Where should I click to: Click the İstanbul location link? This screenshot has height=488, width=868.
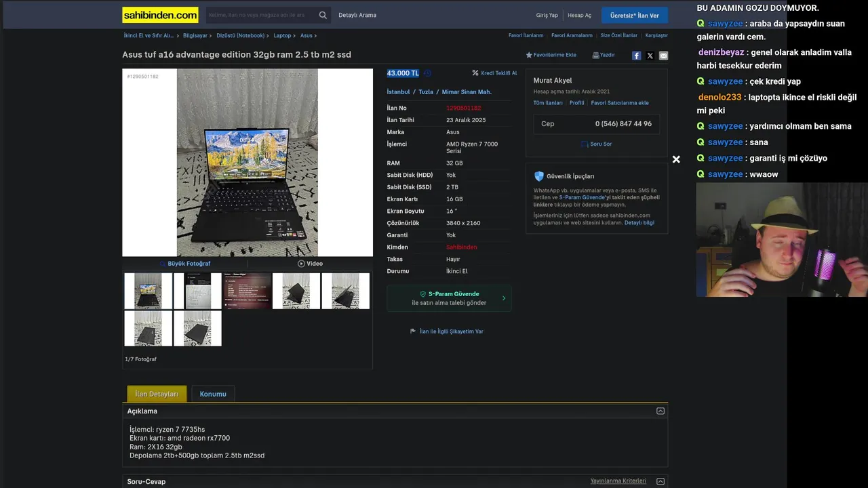pyautogui.click(x=398, y=91)
